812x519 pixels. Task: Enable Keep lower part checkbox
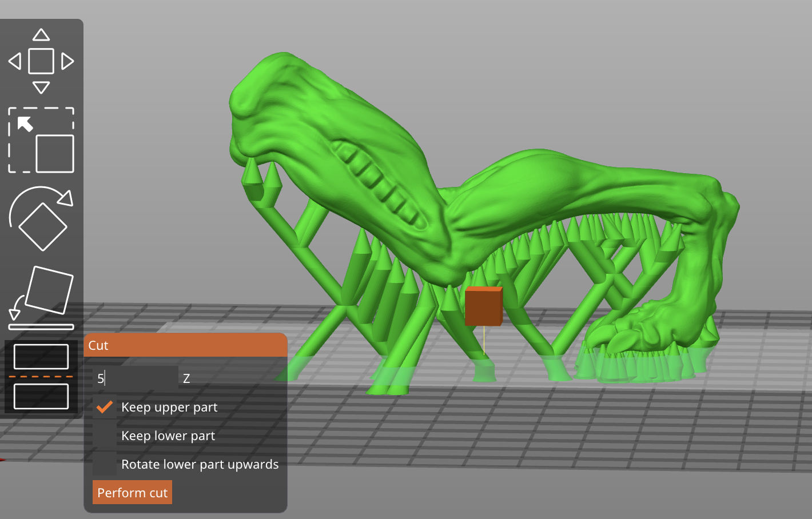pyautogui.click(x=105, y=436)
